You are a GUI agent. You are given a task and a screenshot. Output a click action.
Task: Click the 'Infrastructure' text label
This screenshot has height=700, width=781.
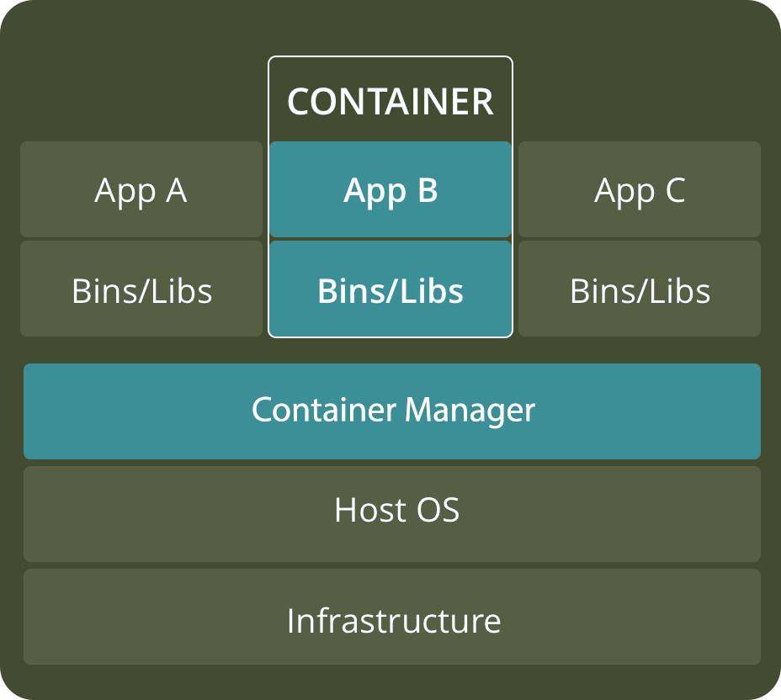click(x=393, y=621)
